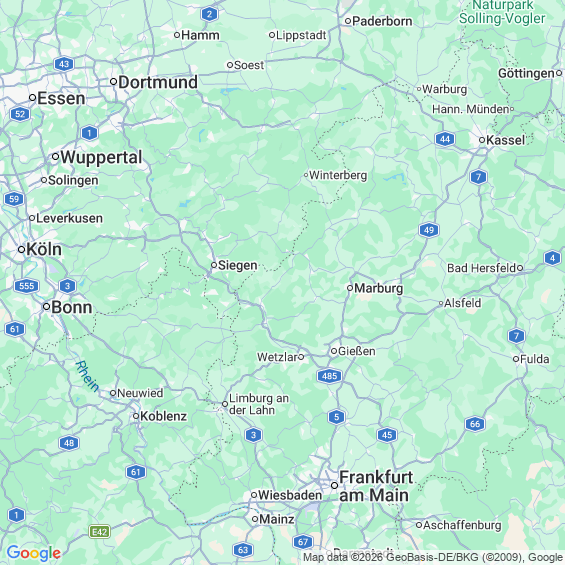Click the Google logo
This screenshot has width=565, height=565.
tap(34, 553)
